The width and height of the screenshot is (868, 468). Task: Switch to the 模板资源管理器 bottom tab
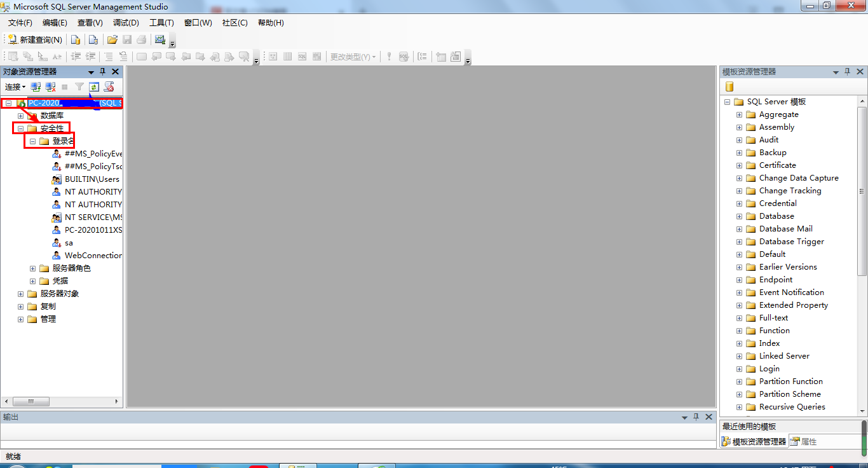754,441
